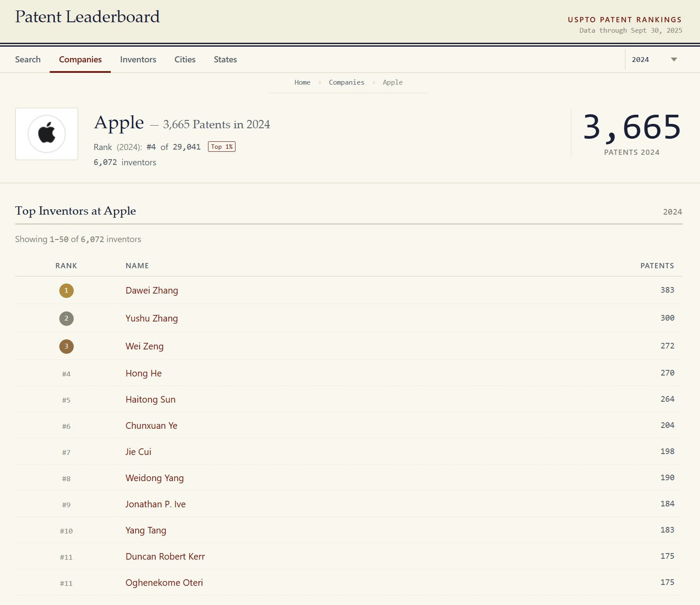
Task: Open the States tab
Action: click(225, 59)
